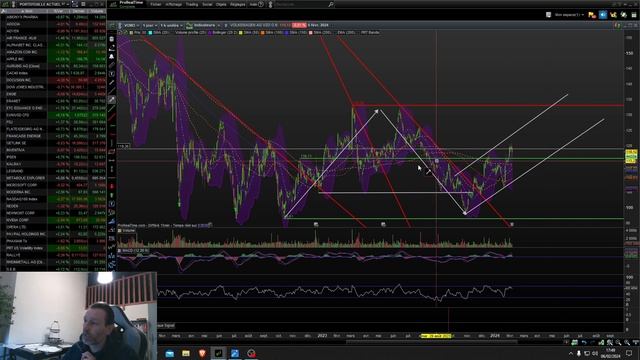
Task: Select AIR FRANCE -KLM in the list
Action: coord(53,38)
